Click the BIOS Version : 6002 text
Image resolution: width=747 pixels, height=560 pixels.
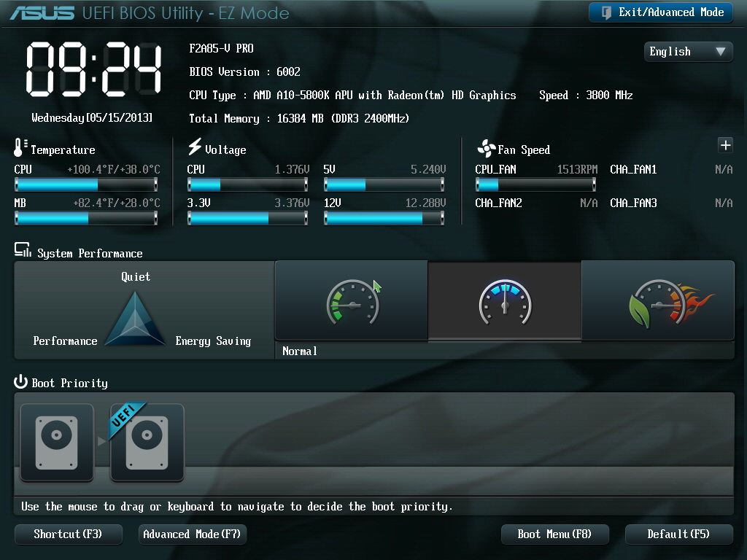[244, 72]
